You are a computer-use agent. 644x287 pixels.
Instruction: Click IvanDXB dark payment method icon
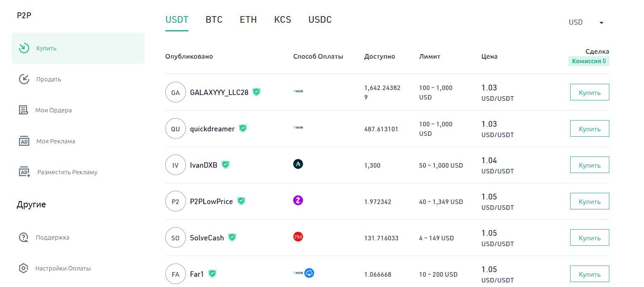pos(298,164)
